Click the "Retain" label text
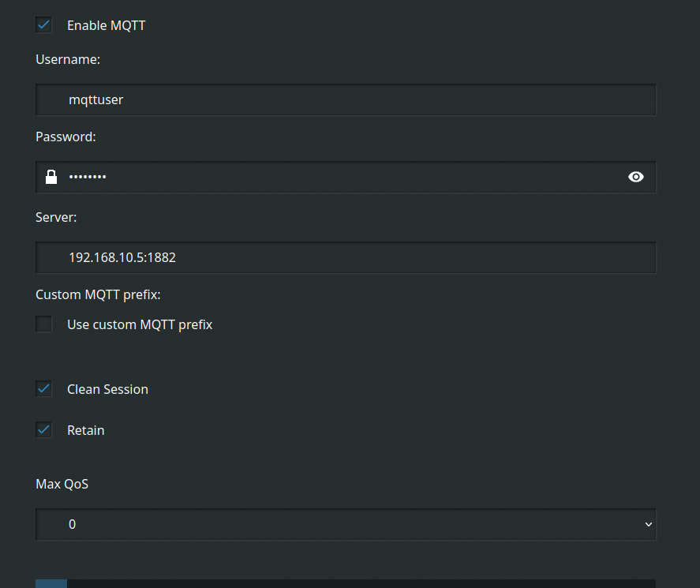This screenshot has height=588, width=700. click(85, 430)
